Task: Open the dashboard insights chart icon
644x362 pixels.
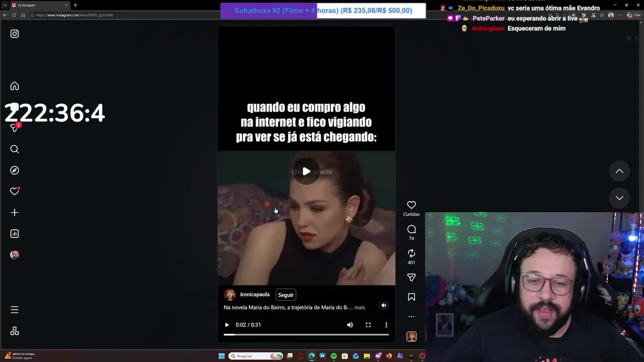Action: [15, 234]
